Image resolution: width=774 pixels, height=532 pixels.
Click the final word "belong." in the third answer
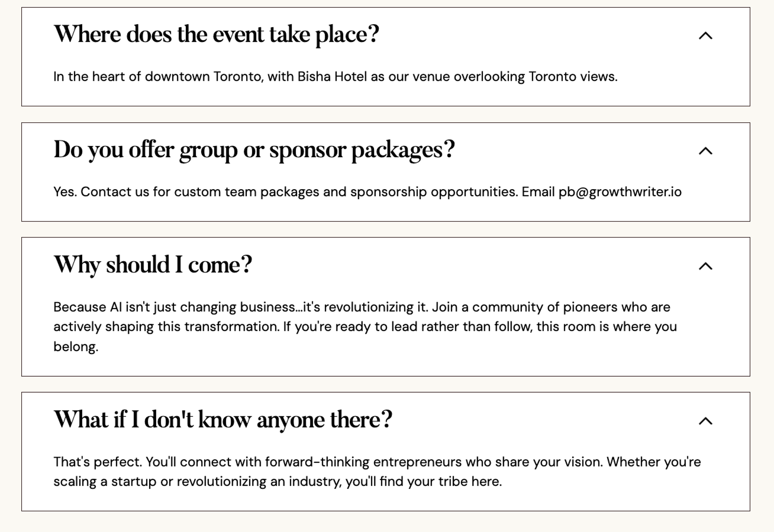[x=75, y=347]
